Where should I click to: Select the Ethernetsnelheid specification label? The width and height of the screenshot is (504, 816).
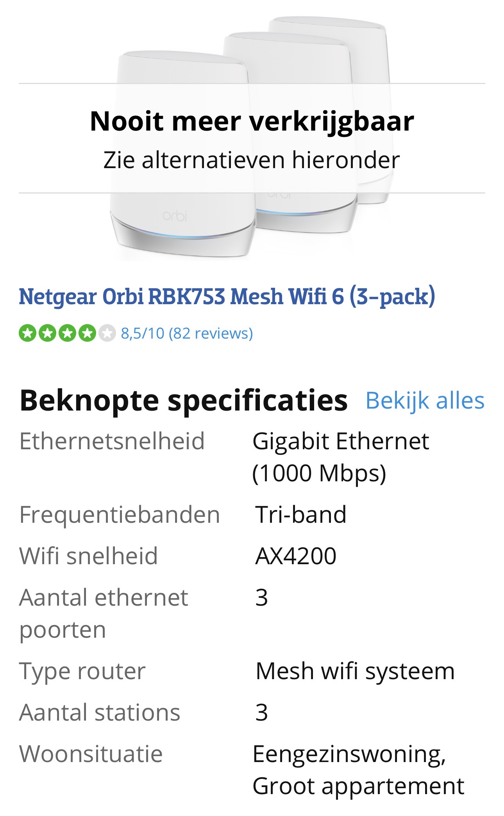point(112,441)
